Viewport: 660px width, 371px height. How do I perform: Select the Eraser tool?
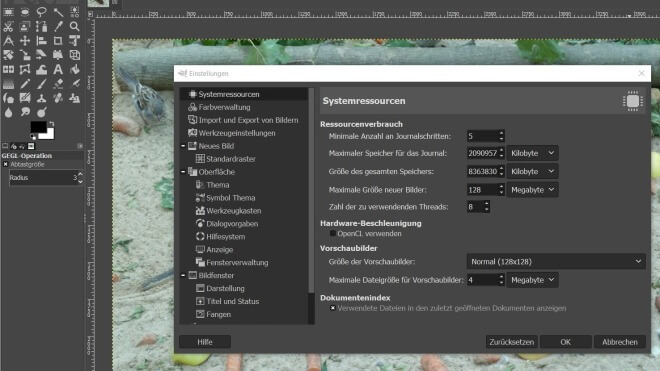pos(58,84)
